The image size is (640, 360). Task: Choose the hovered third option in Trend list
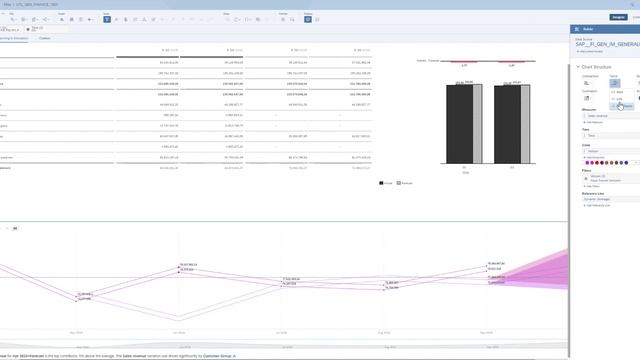622,106
